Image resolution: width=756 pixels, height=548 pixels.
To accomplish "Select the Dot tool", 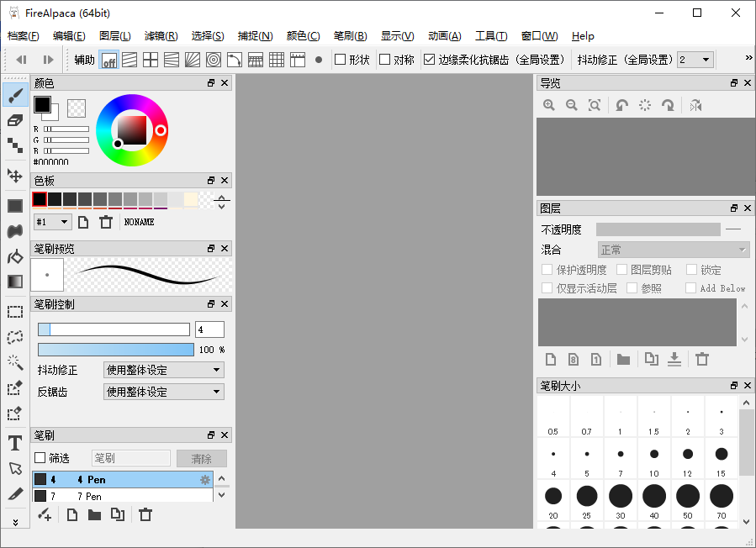I will point(15,145).
